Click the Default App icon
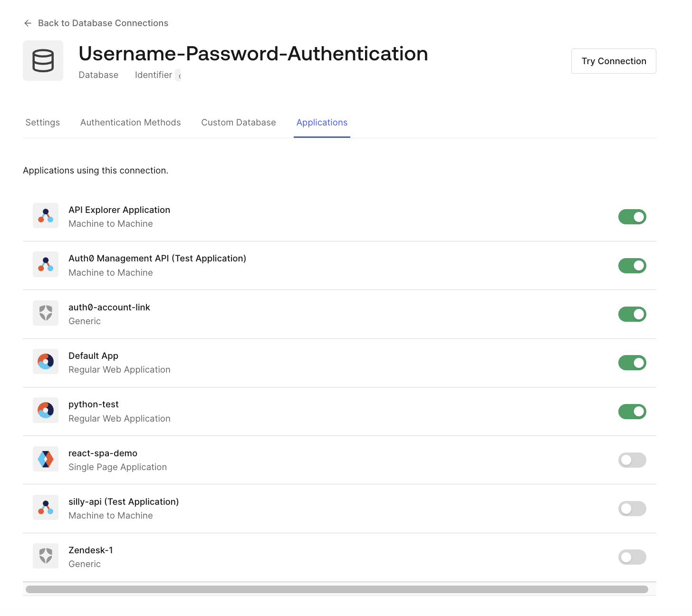Screen dimensions: 692x616 point(46,362)
